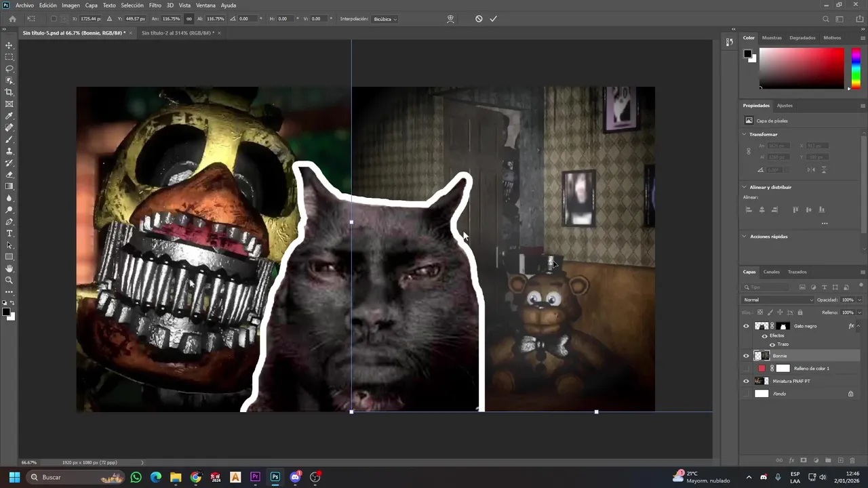Cancel the transform in options bar
This screenshot has width=868, height=488.
coord(479,19)
